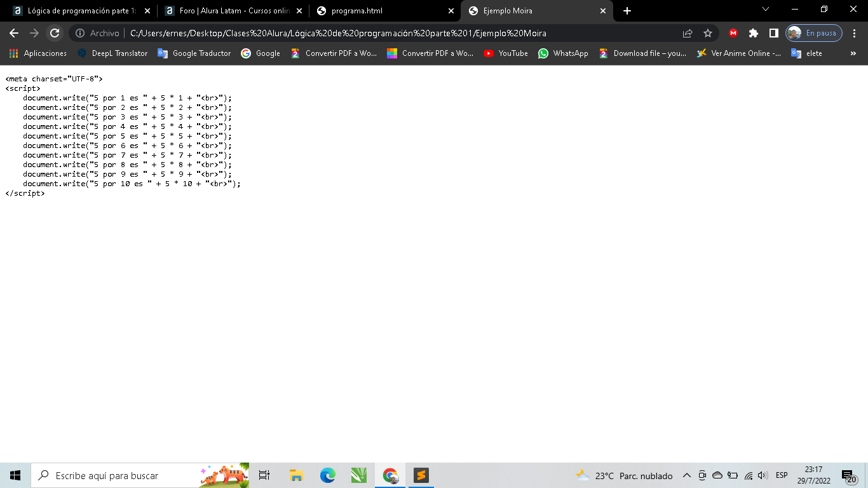
Task: Open the Google Traductor bookmark
Action: (x=194, y=53)
